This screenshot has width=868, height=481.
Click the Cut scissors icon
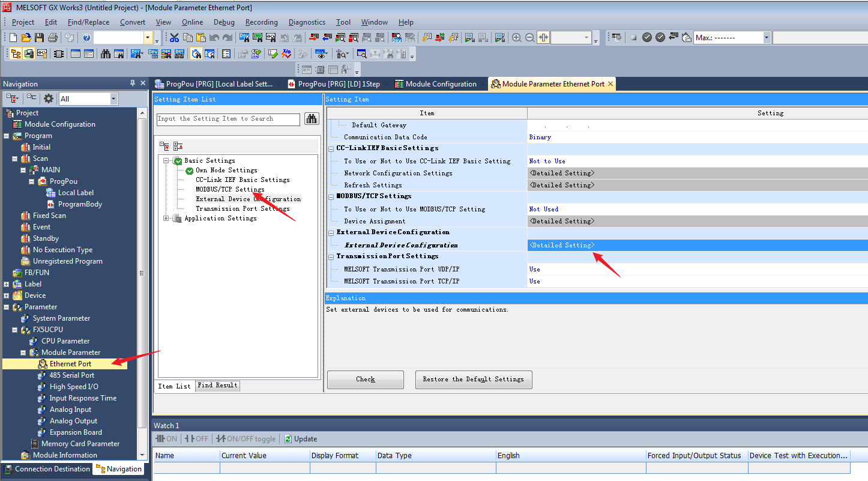point(174,38)
